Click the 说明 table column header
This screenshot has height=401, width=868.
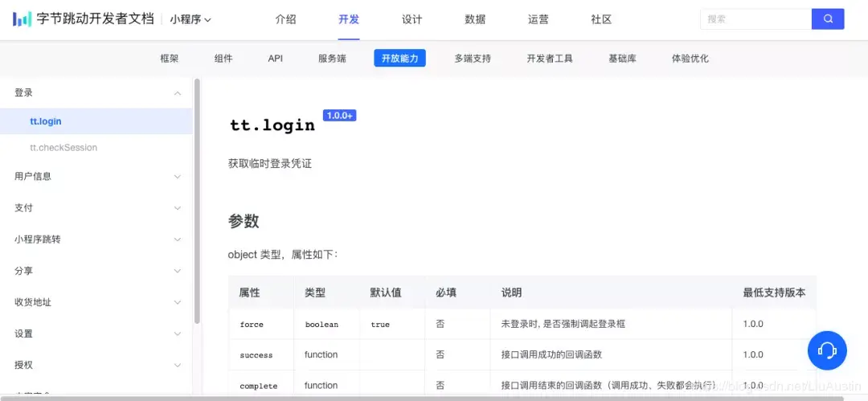(x=511, y=293)
